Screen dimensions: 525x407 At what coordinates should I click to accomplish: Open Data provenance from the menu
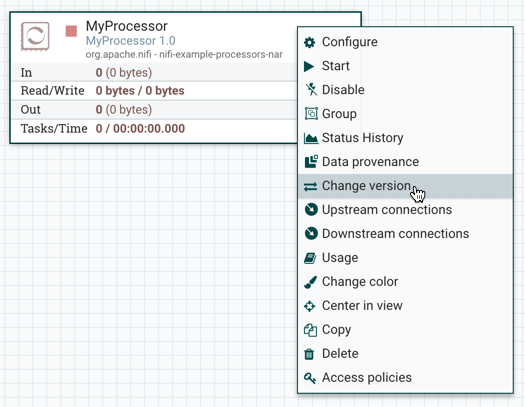405,162
